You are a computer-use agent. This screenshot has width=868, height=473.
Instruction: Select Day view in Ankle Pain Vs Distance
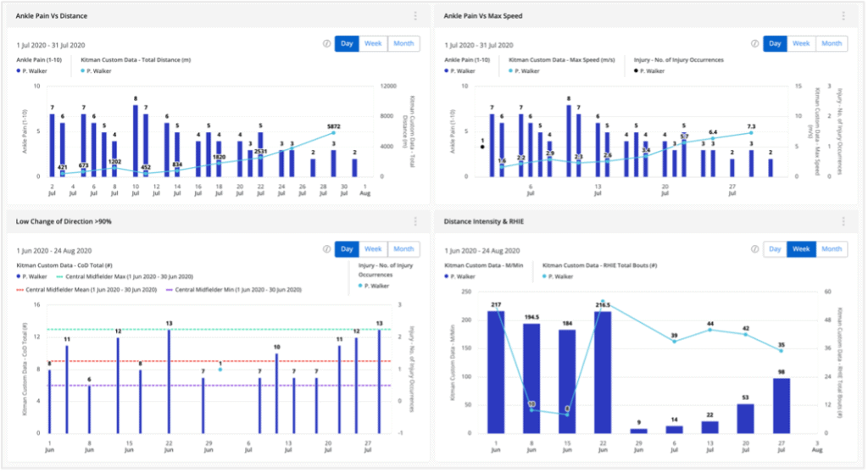[x=347, y=44]
